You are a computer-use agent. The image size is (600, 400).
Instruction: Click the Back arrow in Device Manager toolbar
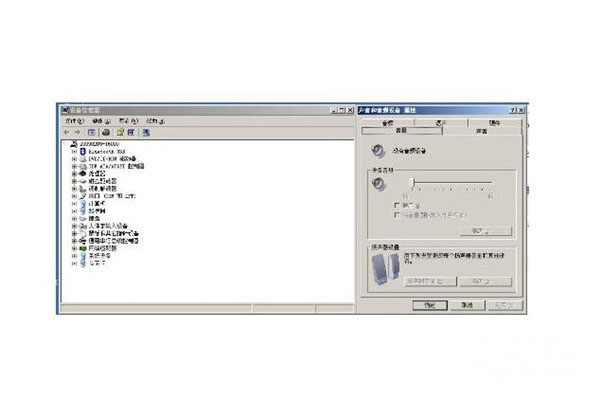67,132
